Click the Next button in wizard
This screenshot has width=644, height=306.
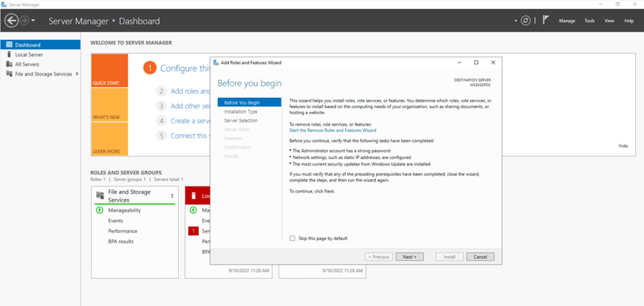(410, 257)
